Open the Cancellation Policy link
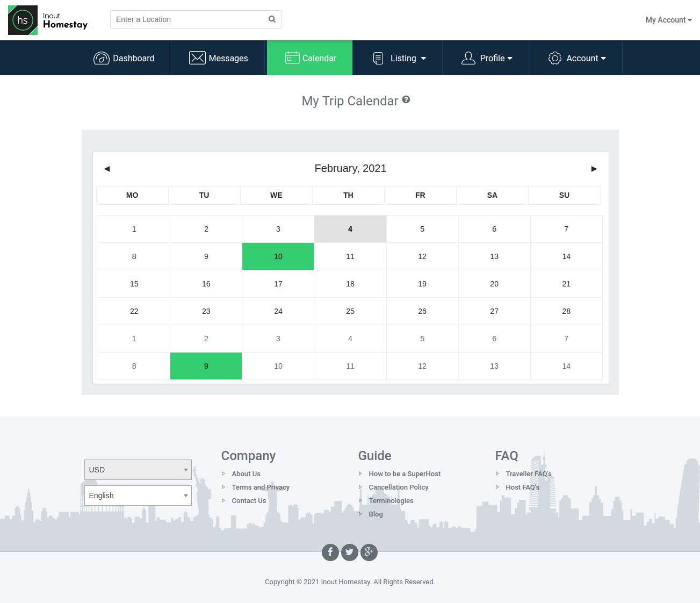This screenshot has width=700, height=603. [399, 487]
